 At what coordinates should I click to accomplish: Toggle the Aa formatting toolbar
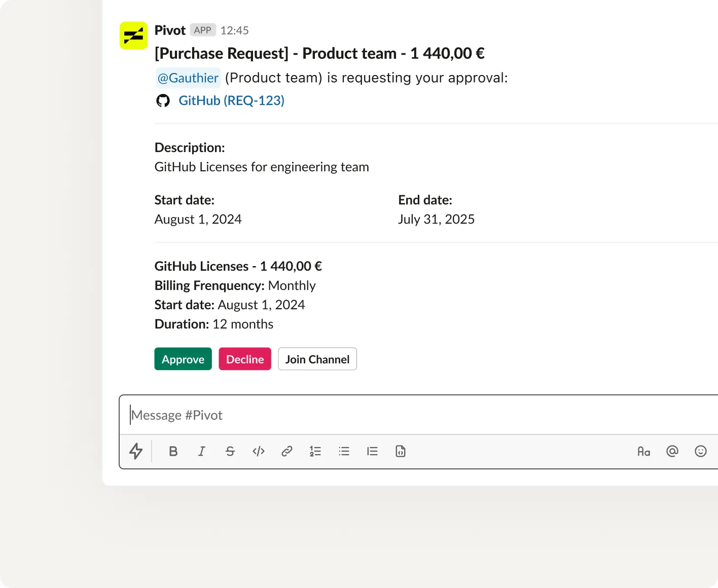tap(644, 451)
